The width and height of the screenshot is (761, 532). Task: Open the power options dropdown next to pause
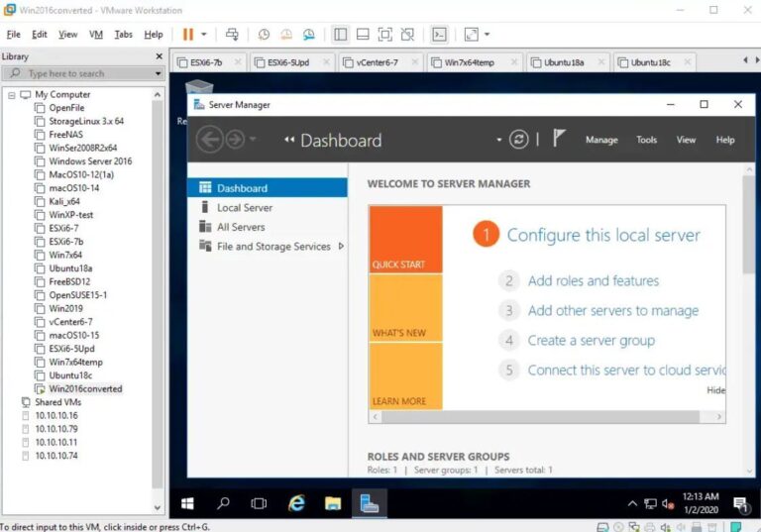(204, 34)
